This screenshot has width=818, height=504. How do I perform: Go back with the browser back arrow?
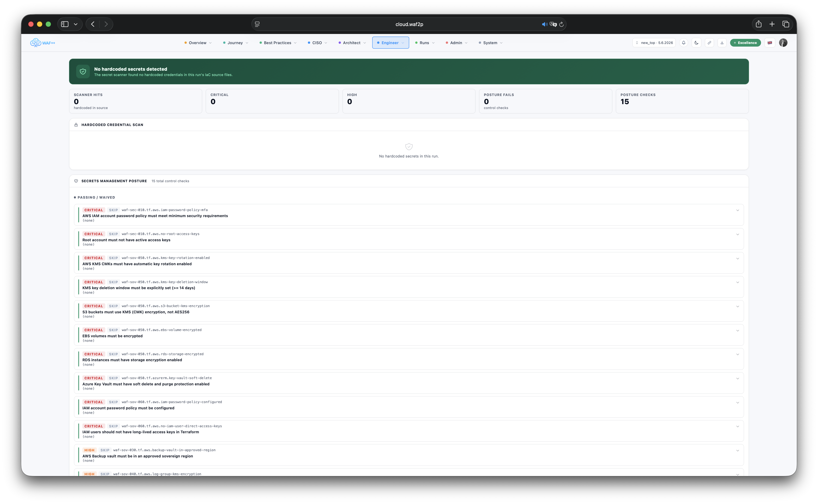tap(93, 24)
